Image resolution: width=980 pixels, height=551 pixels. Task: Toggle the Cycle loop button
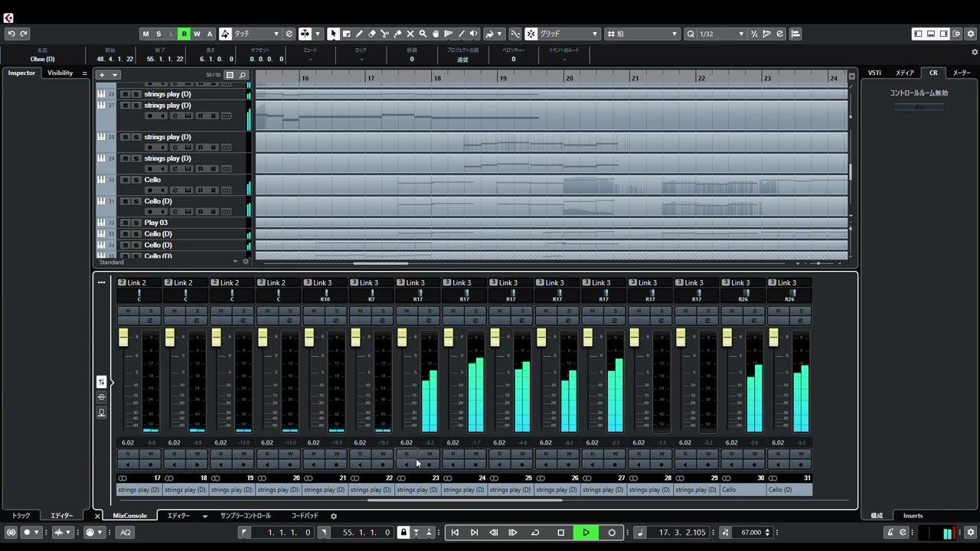tap(535, 533)
